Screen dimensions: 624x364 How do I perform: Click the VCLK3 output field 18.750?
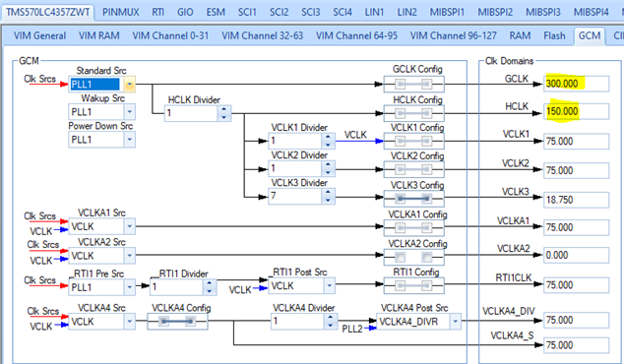(x=576, y=200)
